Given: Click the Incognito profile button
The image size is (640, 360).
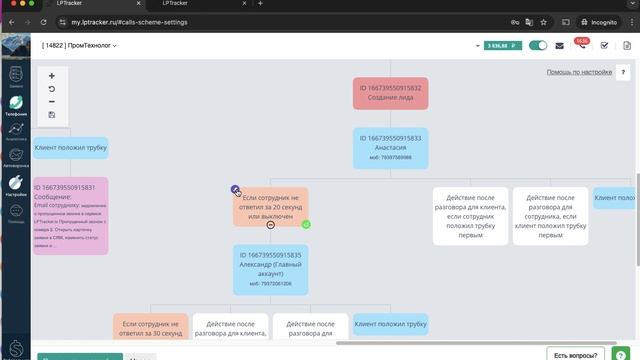Looking at the screenshot, I should click(599, 22).
